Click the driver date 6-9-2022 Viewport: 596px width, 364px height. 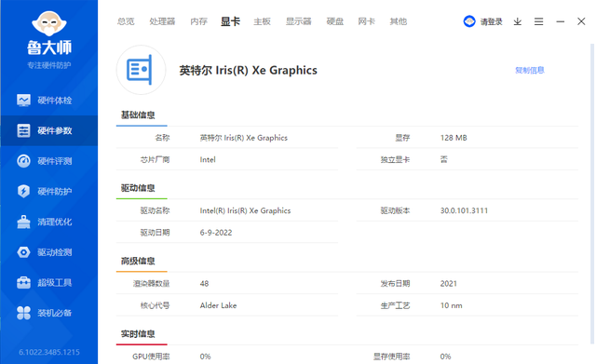(216, 233)
